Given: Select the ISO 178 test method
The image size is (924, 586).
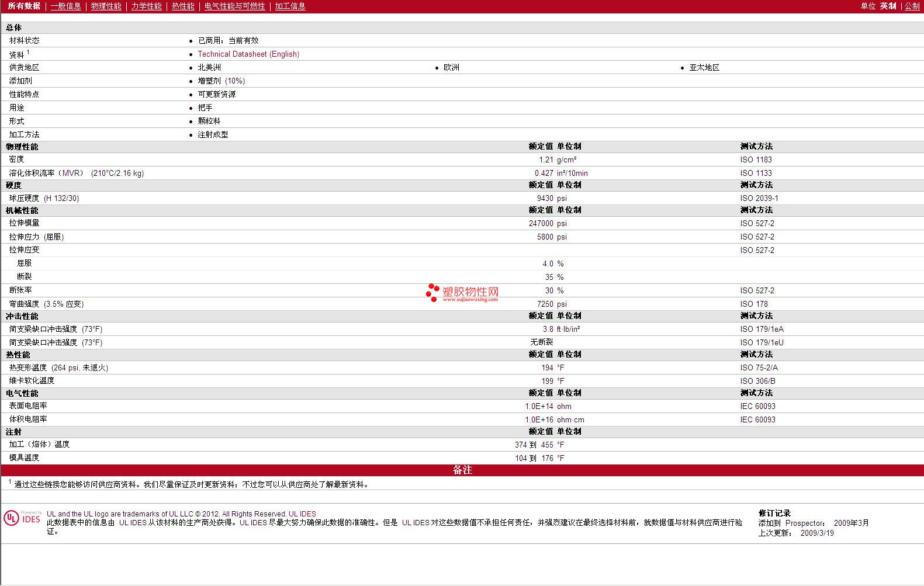Looking at the screenshot, I should (x=754, y=304).
